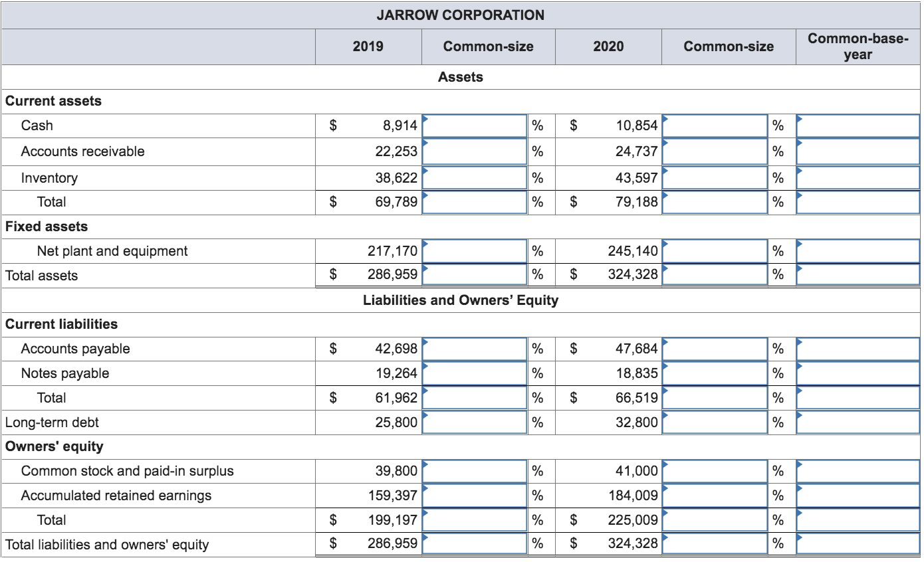Image resolution: width=924 pixels, height=562 pixels.
Task: Click the Accounts receivable 2019 Common-size cell
Action: pos(475,151)
